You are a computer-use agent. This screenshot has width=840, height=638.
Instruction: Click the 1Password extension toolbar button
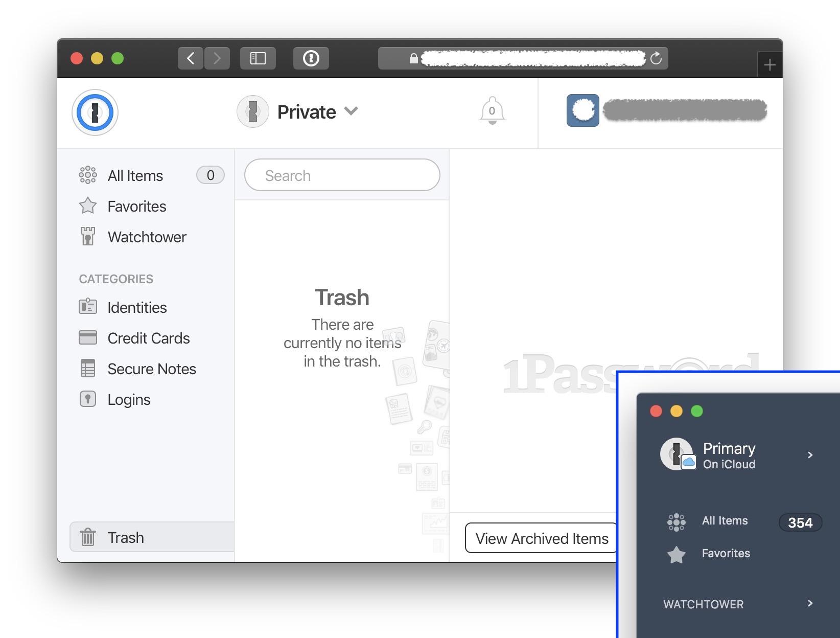click(311, 58)
